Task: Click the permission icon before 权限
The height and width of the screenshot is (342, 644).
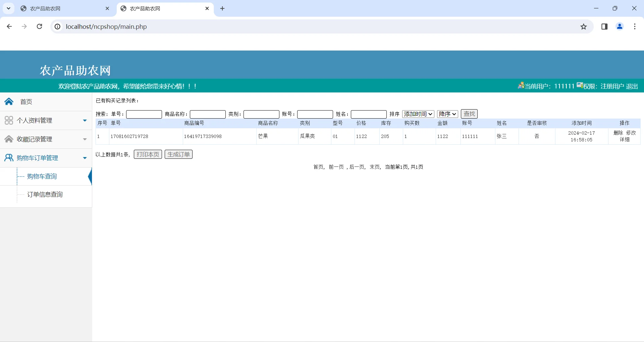Action: pyautogui.click(x=579, y=85)
